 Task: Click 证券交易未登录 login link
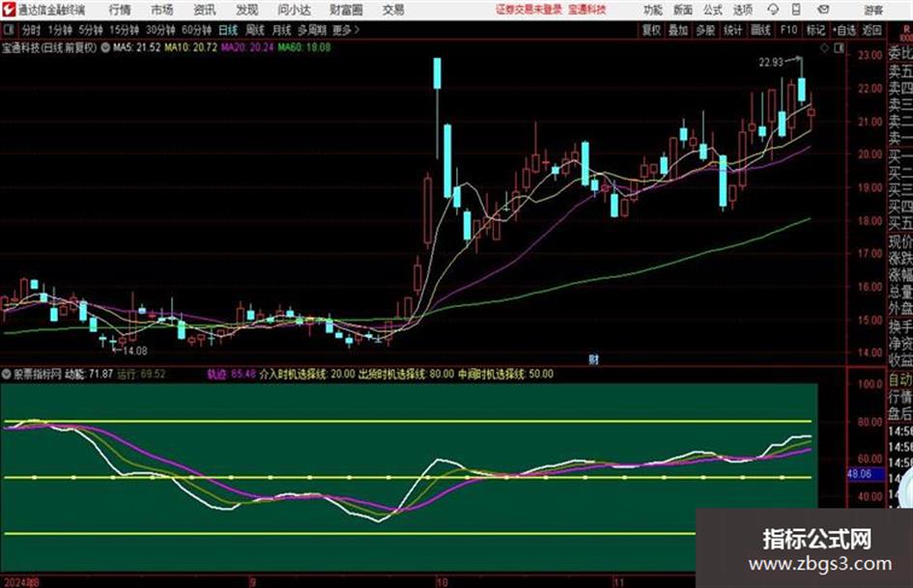(529, 10)
